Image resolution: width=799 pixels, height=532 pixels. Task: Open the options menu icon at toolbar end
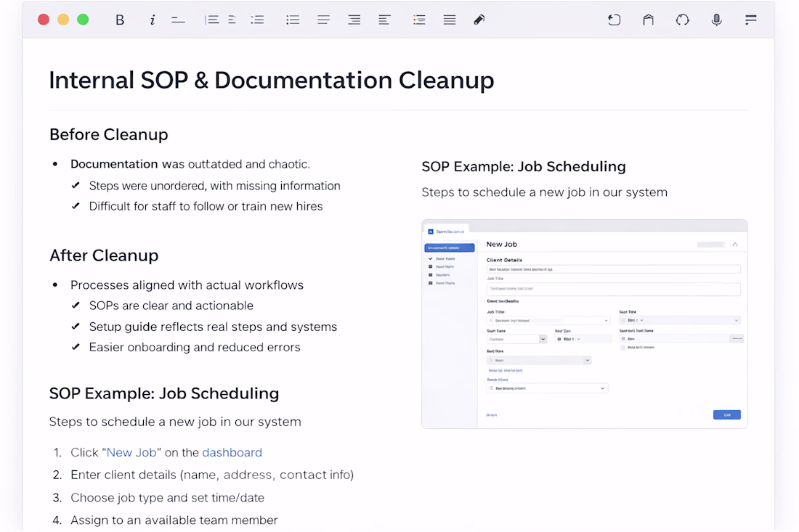pos(750,20)
